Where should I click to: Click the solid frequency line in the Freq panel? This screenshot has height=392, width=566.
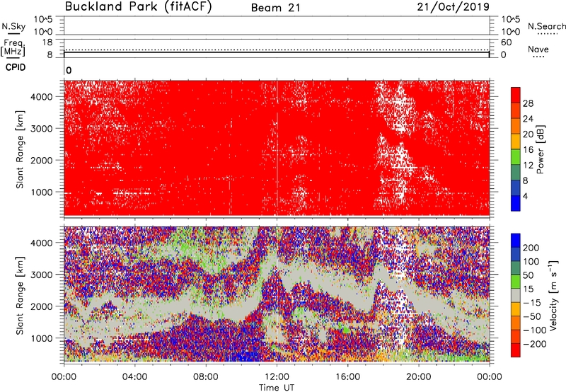(x=277, y=52)
